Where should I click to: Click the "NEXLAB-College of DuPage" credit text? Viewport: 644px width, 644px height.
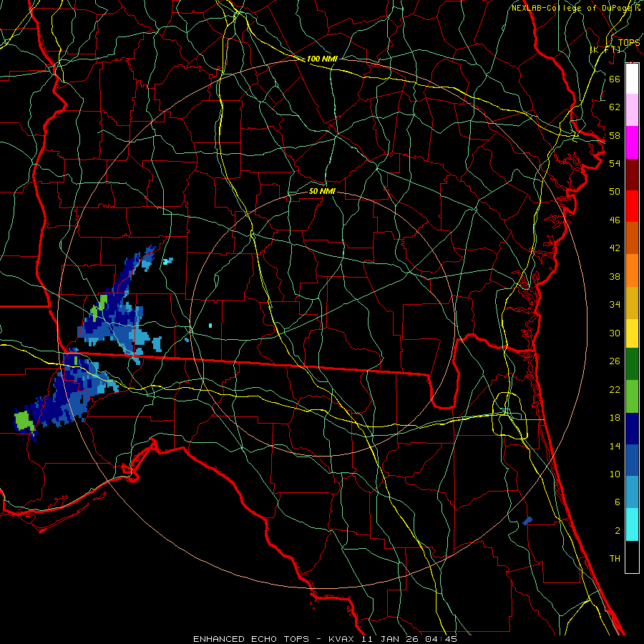[x=572, y=8]
